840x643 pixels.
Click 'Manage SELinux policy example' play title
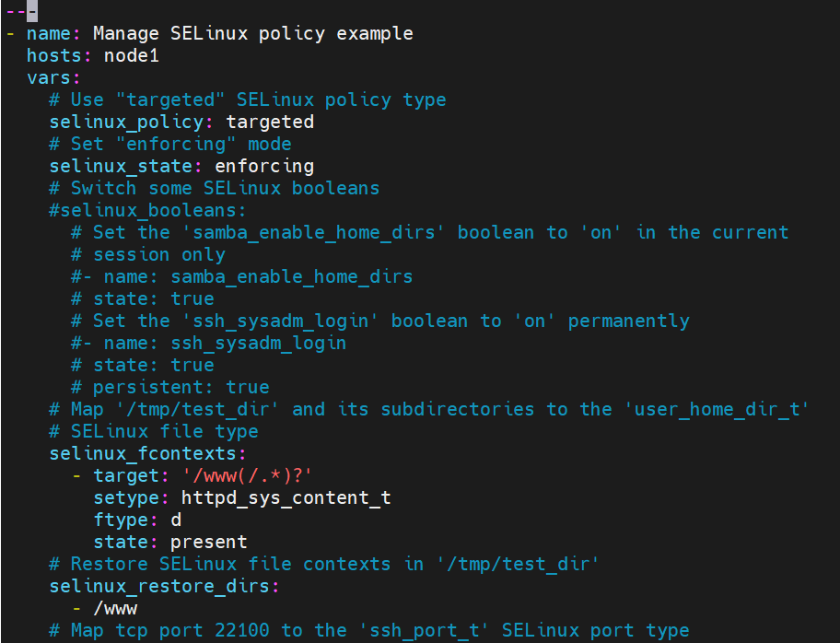tap(253, 34)
